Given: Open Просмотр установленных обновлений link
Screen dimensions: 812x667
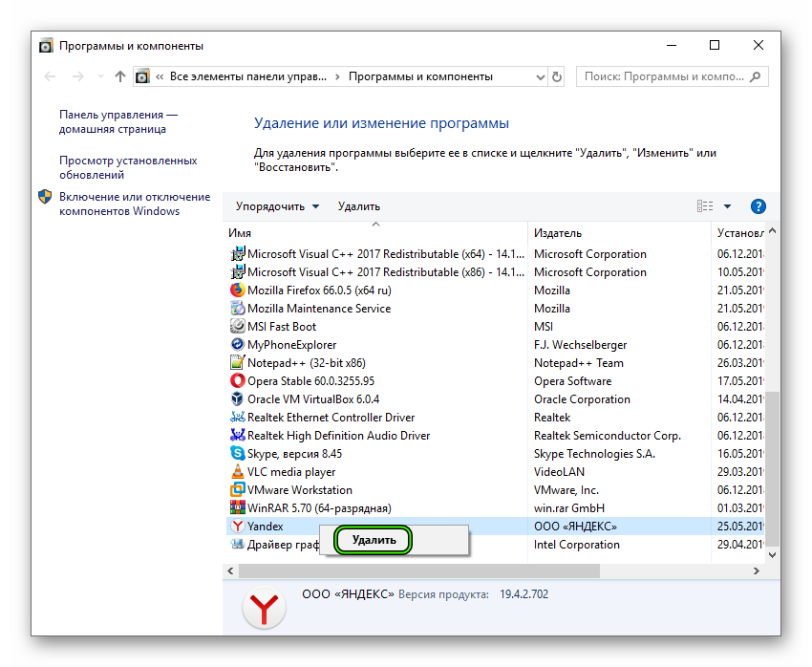Looking at the screenshot, I should point(128,167).
